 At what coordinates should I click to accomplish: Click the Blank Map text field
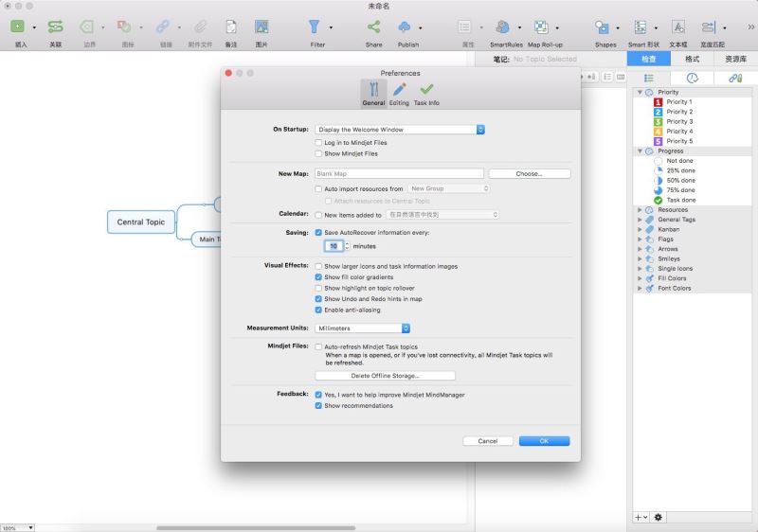399,173
